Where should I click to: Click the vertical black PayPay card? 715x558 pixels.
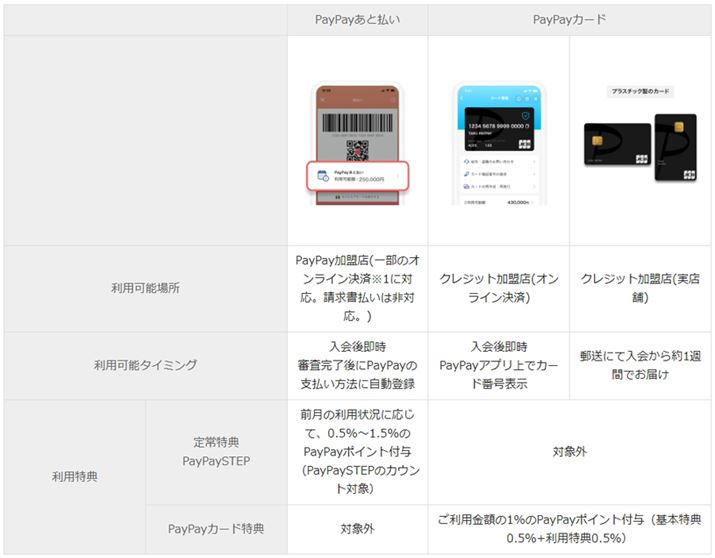click(x=676, y=147)
